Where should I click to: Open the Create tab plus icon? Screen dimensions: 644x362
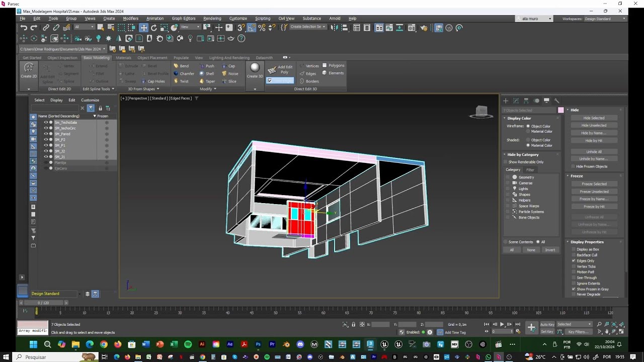pyautogui.click(x=506, y=101)
